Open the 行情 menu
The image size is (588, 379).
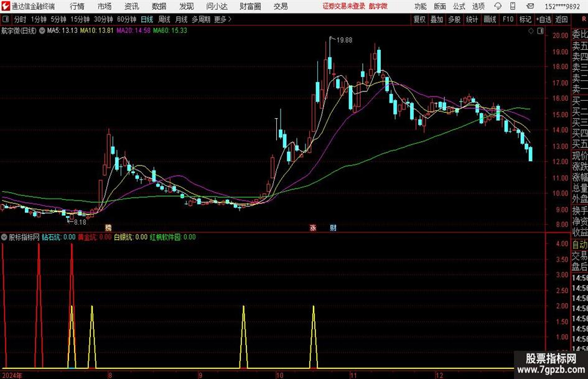point(77,6)
